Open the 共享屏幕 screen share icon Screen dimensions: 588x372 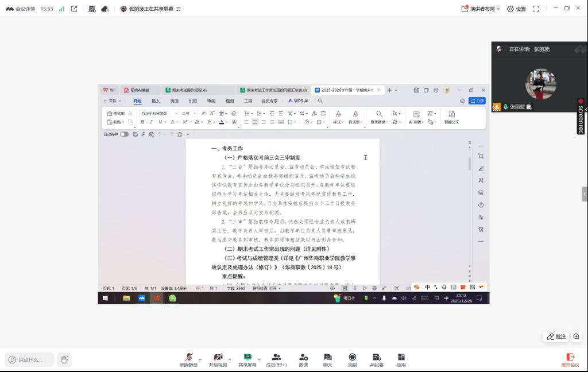click(x=247, y=358)
